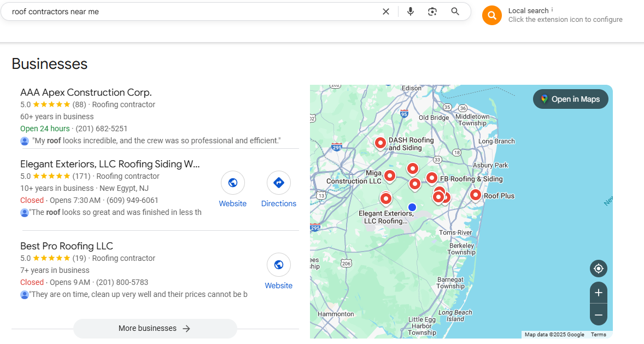Click the Berkeley Township label on map
The height and width of the screenshot is (344, 644).
461,249
